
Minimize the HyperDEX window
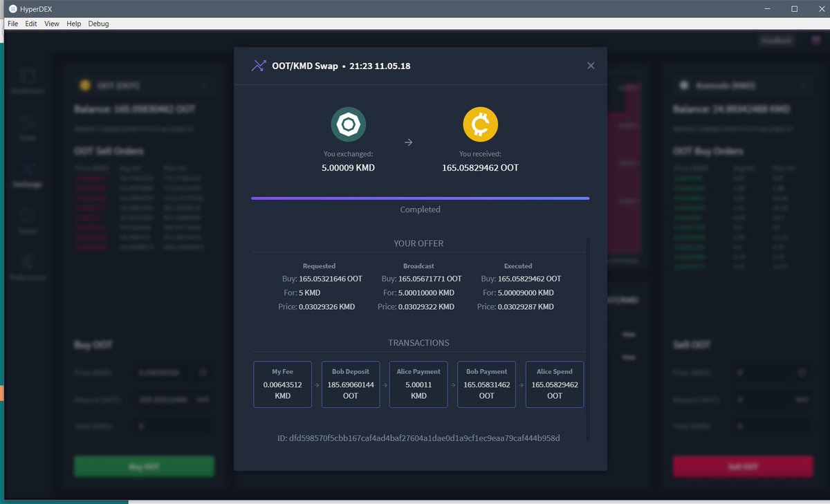[768, 8]
